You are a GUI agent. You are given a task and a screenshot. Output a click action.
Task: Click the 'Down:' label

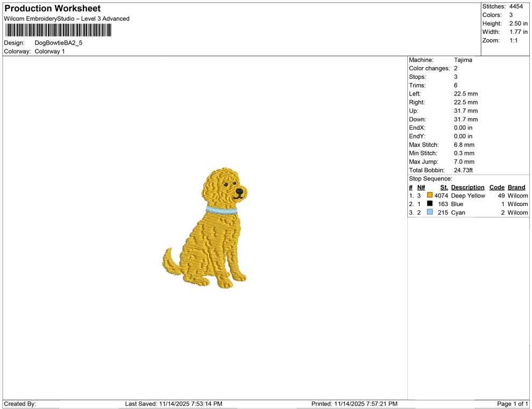pyautogui.click(x=418, y=119)
